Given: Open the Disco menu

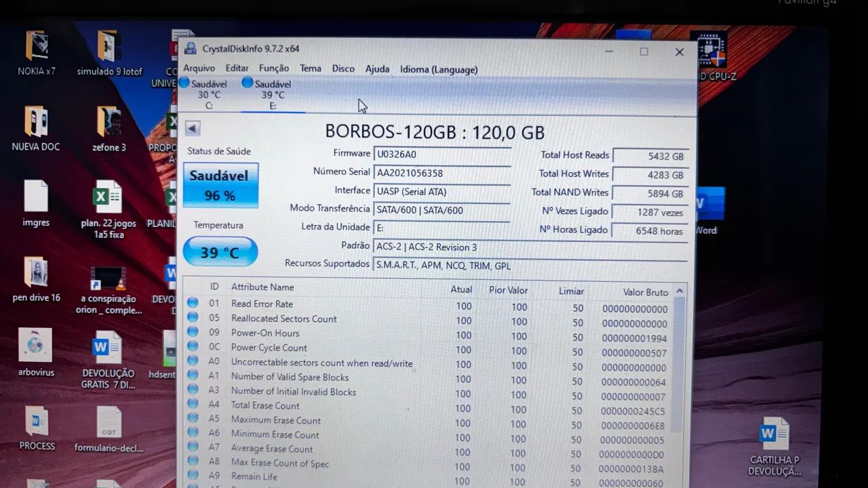Looking at the screenshot, I should [343, 68].
